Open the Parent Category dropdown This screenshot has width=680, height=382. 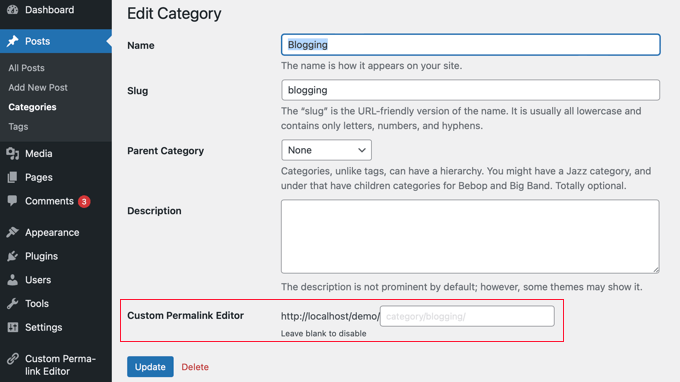click(326, 150)
